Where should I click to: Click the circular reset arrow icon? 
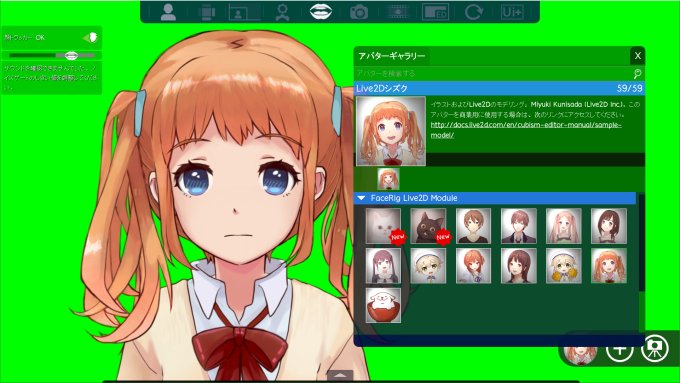473,12
